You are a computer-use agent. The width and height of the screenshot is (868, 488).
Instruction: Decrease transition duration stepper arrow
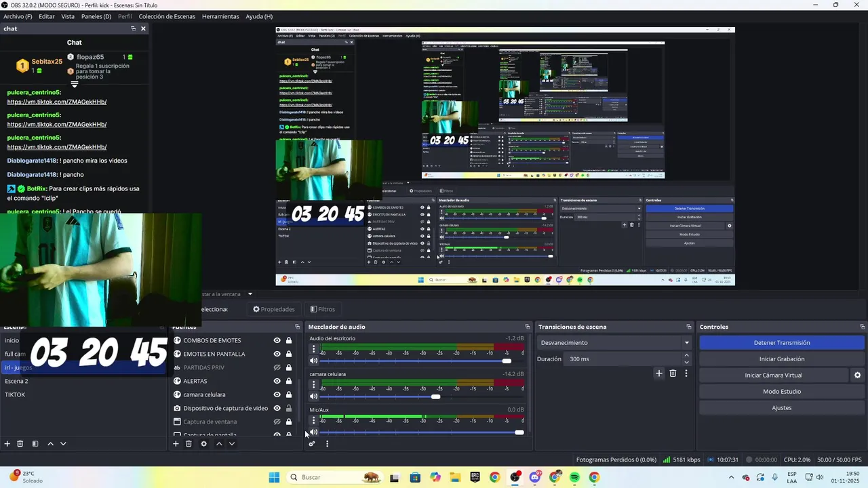(686, 363)
